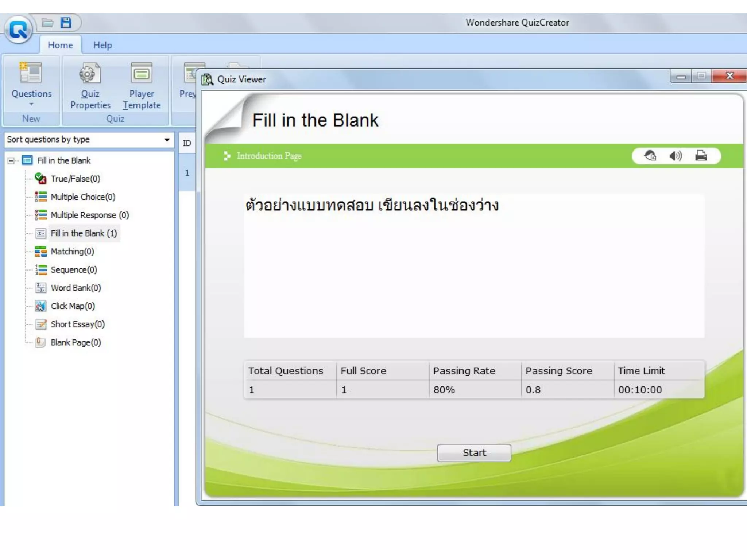
Task: Click the save disk icon
Action: [x=66, y=23]
